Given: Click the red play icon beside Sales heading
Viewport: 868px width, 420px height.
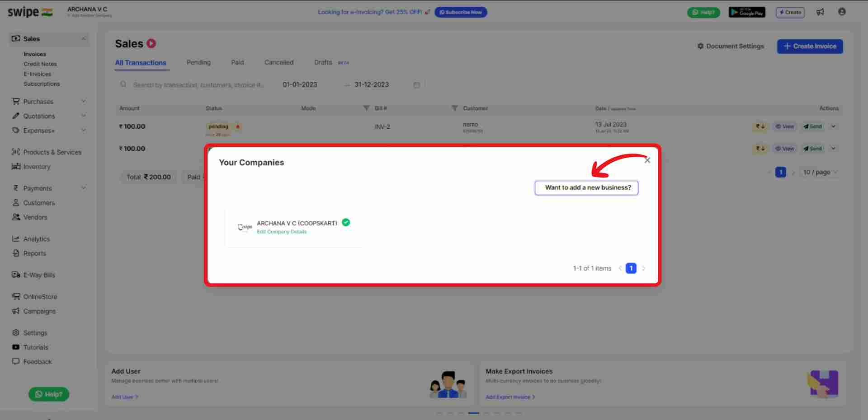Looking at the screenshot, I should point(151,43).
